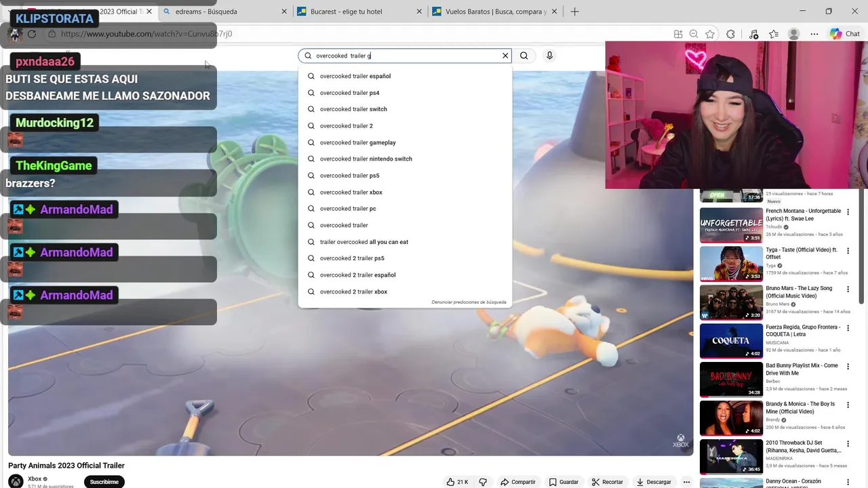Choose plain 'overcooked trailer' suggestion
Screen dimensions: 868x488
click(x=405, y=225)
